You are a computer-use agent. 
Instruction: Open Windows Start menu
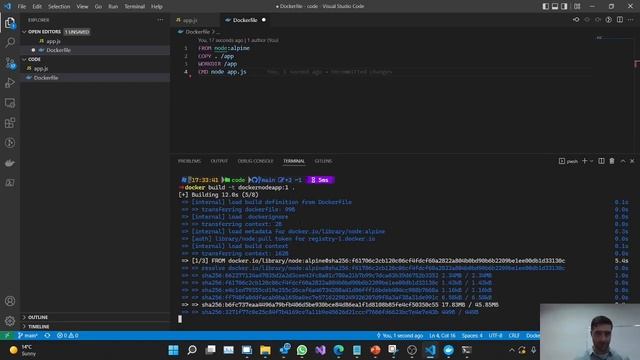[x=173, y=350]
